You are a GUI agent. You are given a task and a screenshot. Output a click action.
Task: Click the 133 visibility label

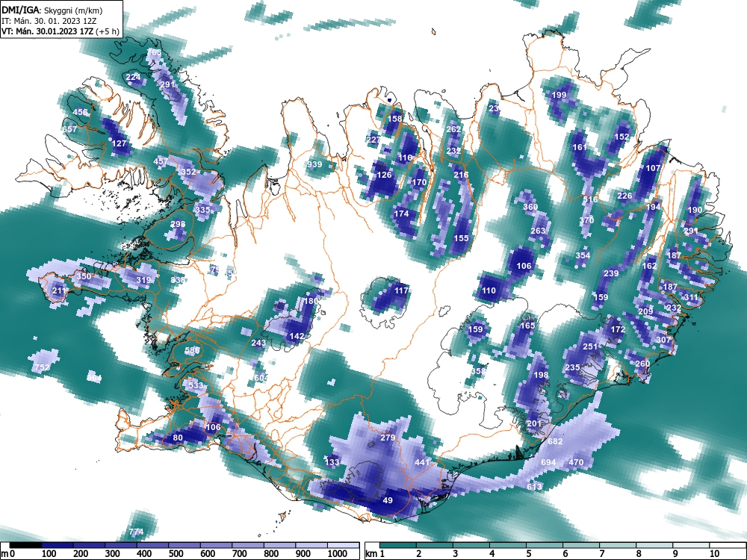332,462
